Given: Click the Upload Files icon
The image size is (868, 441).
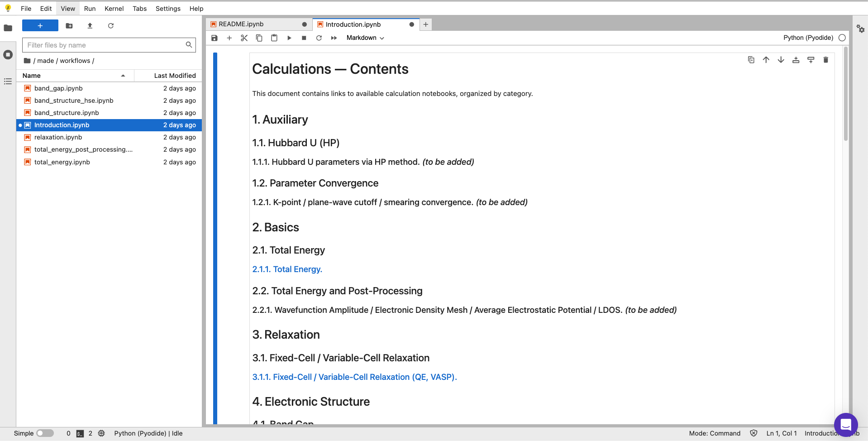Looking at the screenshot, I should [90, 26].
